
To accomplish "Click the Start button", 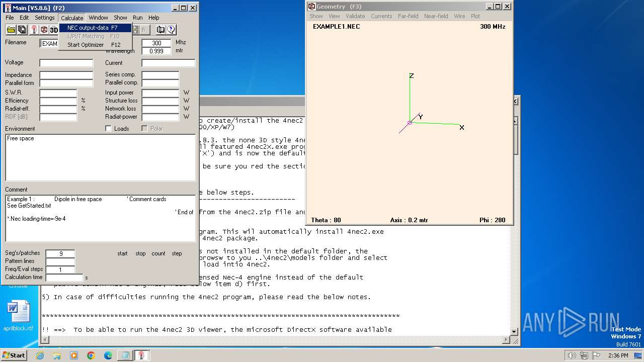I will tap(14, 355).
